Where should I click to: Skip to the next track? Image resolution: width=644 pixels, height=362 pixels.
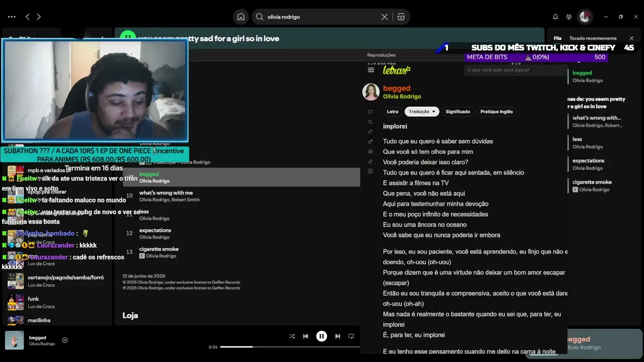[338, 336]
